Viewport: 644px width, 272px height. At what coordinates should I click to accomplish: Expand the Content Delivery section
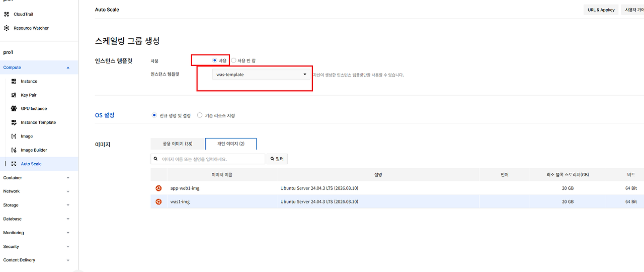coord(68,260)
